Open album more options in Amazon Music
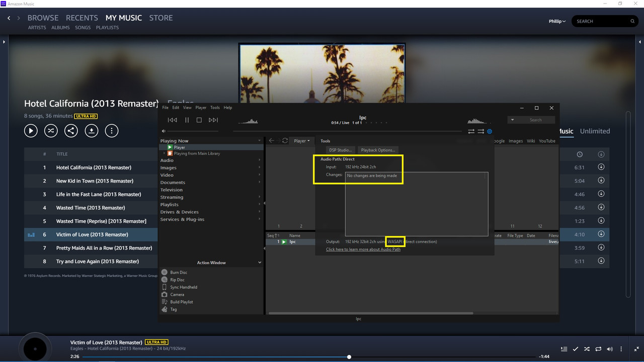Screen dimensions: 644x362 point(111,131)
